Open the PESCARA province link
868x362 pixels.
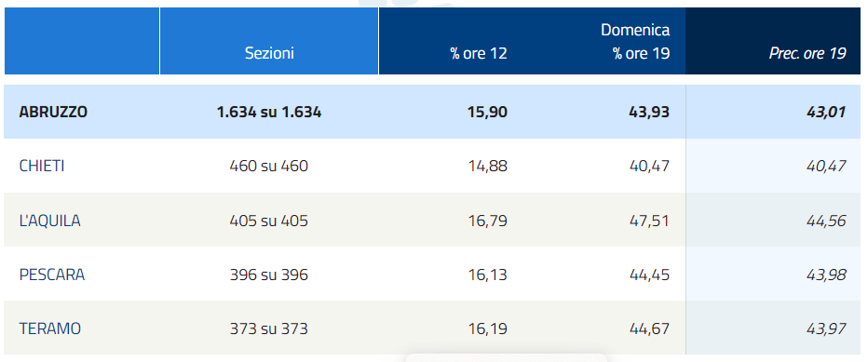(x=52, y=275)
